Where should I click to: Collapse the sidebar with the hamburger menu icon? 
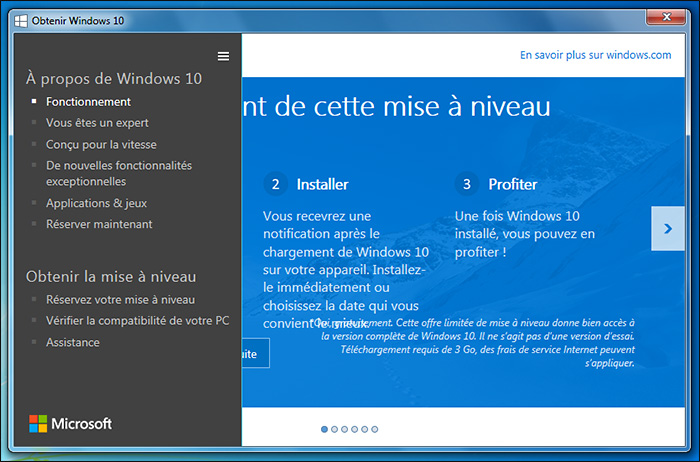223,56
